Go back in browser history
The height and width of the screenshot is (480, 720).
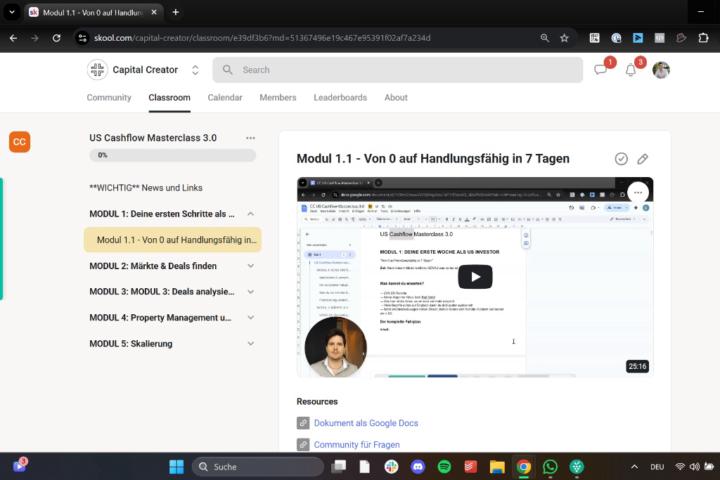pos(13,38)
